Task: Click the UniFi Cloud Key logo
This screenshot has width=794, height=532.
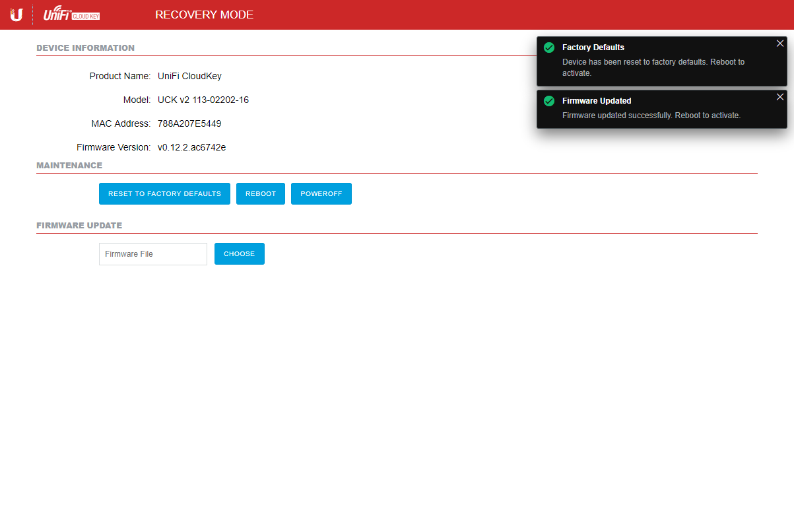Action: coord(71,15)
